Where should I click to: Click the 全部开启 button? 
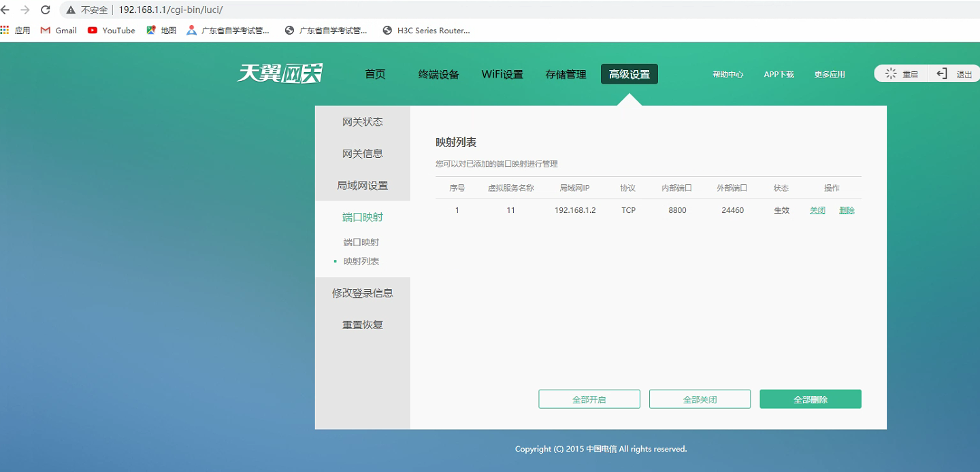click(589, 399)
